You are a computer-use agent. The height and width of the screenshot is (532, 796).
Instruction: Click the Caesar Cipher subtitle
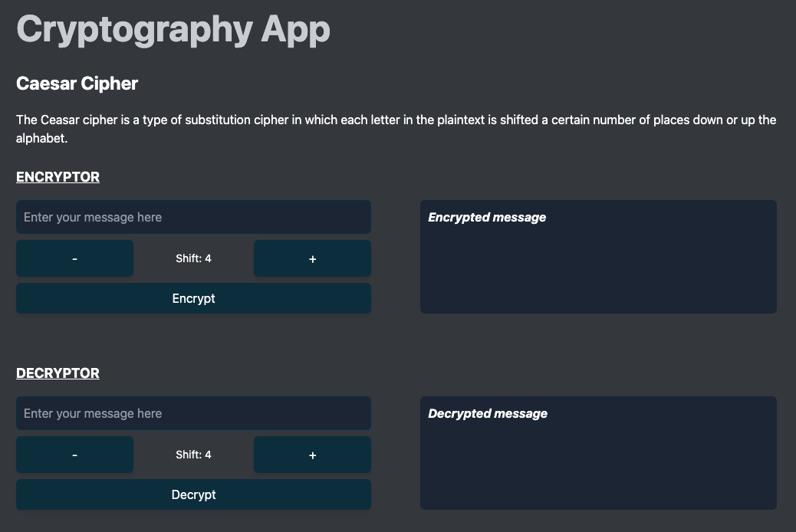(x=77, y=84)
